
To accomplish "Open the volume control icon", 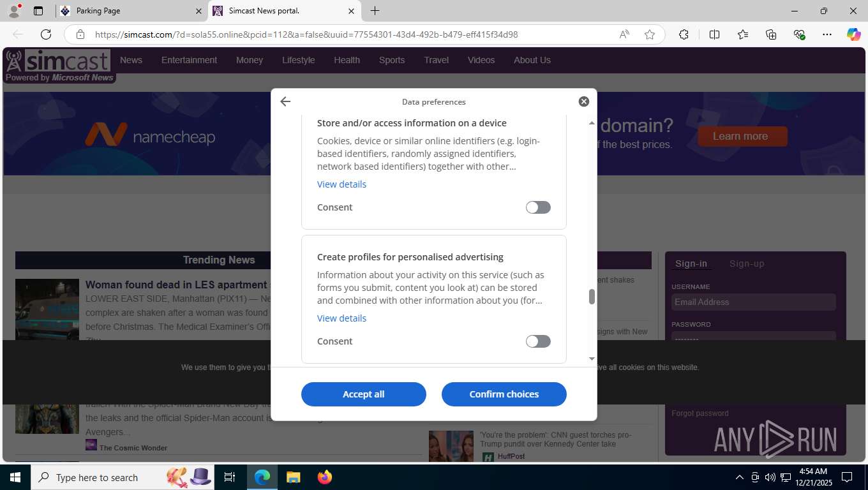I will 770,477.
